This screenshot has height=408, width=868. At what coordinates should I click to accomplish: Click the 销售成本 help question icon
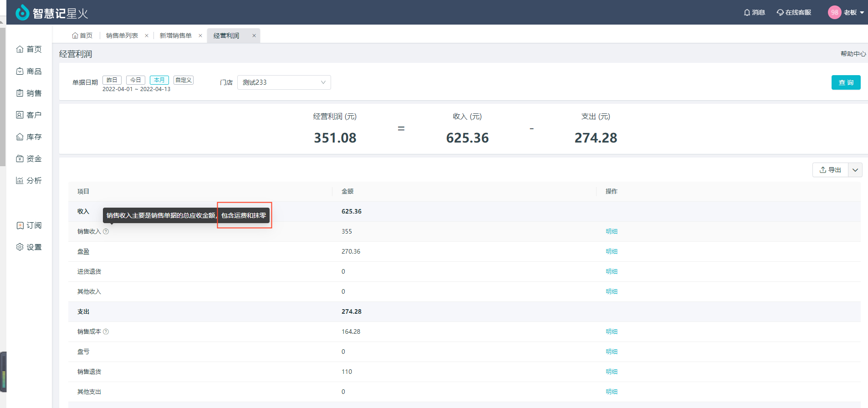[106, 331]
